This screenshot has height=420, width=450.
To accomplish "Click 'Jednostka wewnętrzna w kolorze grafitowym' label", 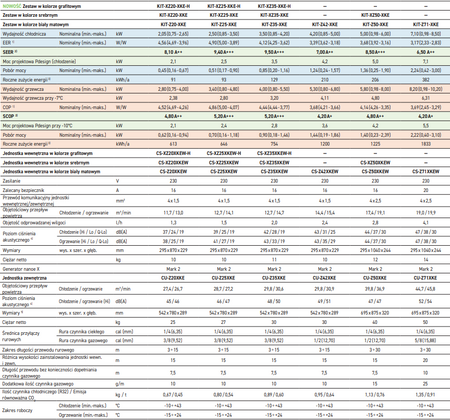I will [x=47, y=154].
